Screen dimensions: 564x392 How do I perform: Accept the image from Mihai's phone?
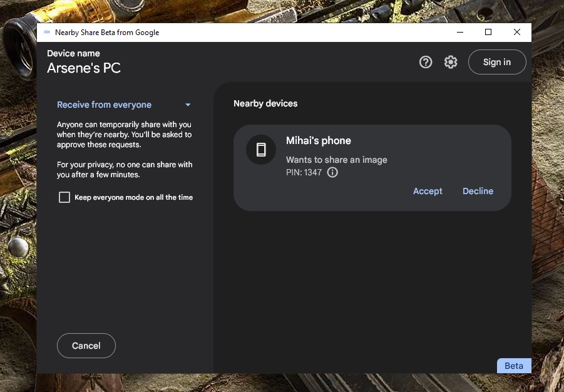[x=428, y=191]
